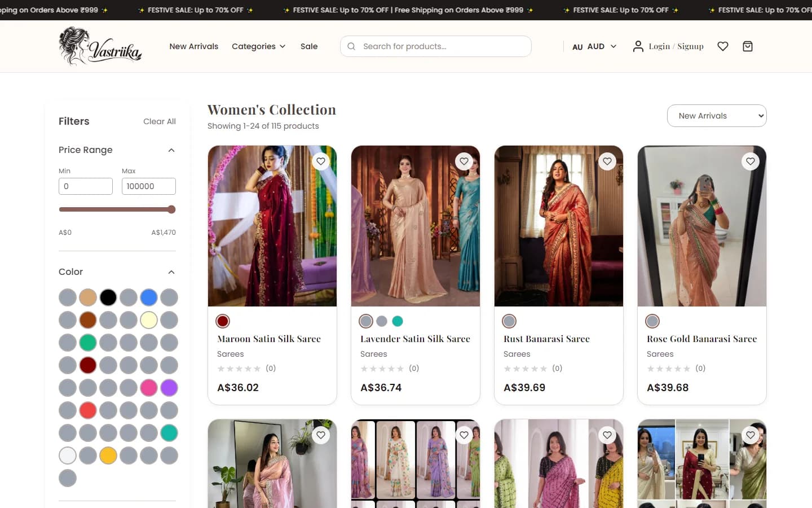Select the black color filter swatch
Image resolution: width=812 pixels, height=508 pixels.
click(x=108, y=297)
